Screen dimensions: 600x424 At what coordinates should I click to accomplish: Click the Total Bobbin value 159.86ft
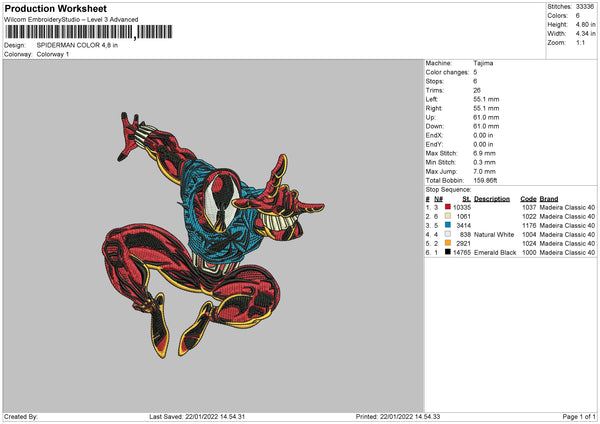pyautogui.click(x=485, y=180)
